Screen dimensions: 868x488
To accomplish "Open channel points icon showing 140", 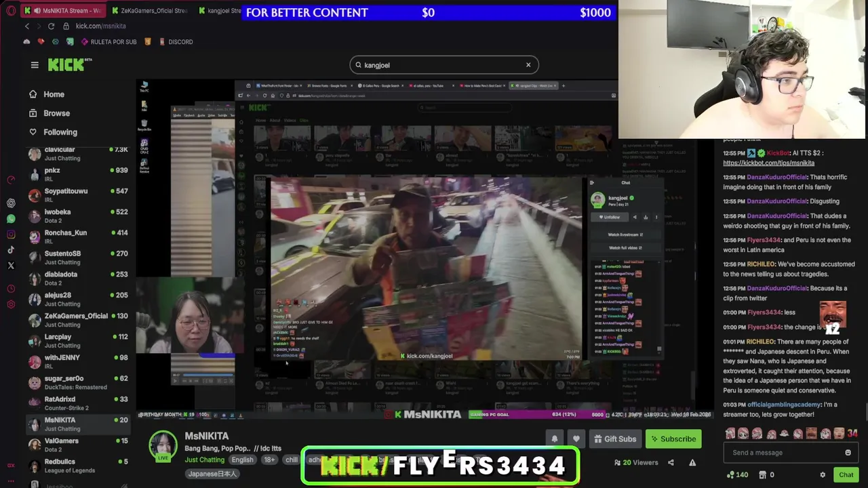I will tap(737, 475).
